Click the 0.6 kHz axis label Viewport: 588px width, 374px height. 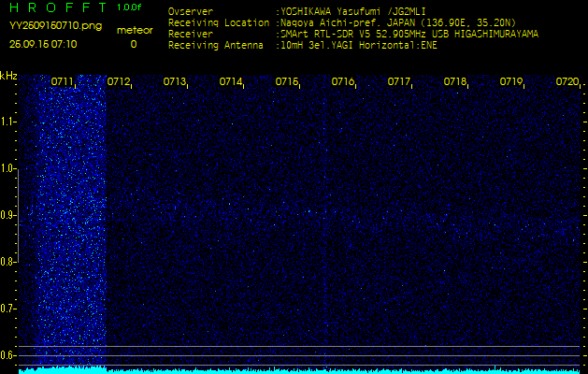[x=7, y=355]
